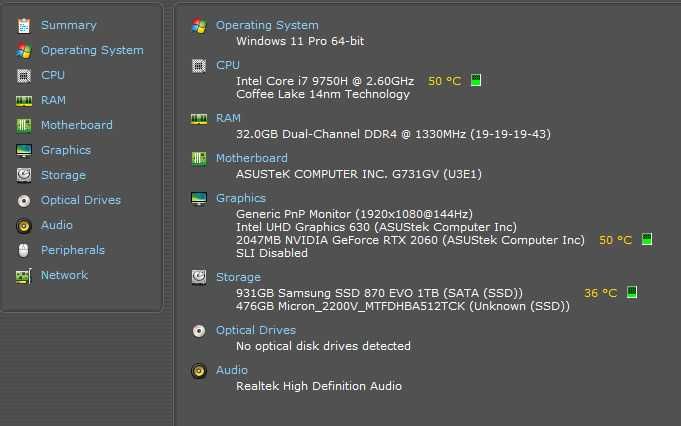Image resolution: width=681 pixels, height=426 pixels.
Task: Click green temperature indicator beside RTX 2060 temperature
Action: click(x=647, y=239)
